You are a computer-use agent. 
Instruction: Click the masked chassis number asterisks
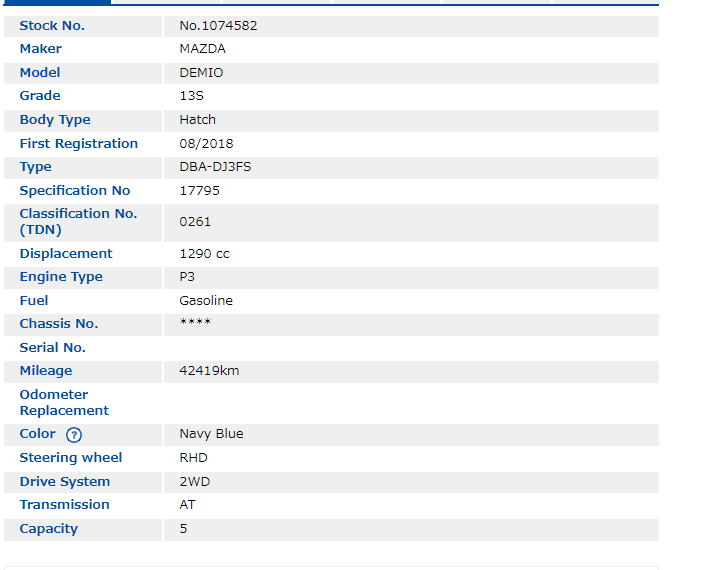point(195,324)
